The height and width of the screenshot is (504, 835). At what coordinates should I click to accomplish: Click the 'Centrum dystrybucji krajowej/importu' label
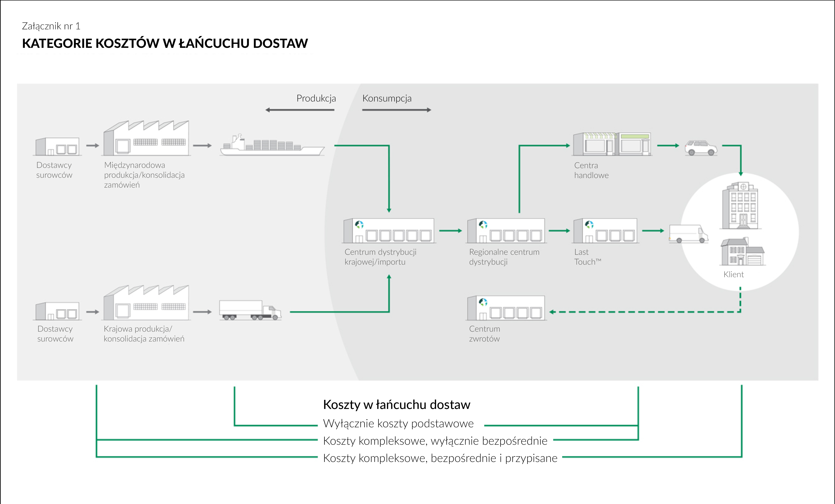[381, 257]
